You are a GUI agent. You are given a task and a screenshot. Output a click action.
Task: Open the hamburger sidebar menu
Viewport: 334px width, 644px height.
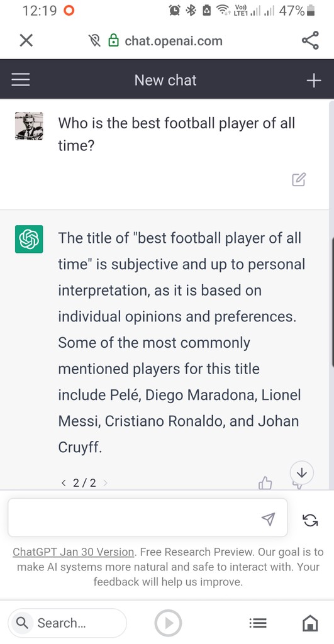point(21,80)
